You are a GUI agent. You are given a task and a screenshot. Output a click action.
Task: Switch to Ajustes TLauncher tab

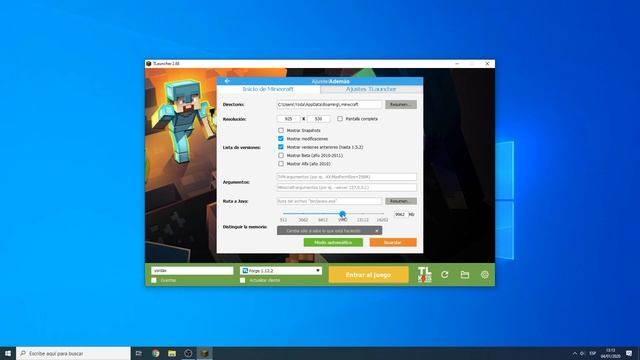pos(371,89)
